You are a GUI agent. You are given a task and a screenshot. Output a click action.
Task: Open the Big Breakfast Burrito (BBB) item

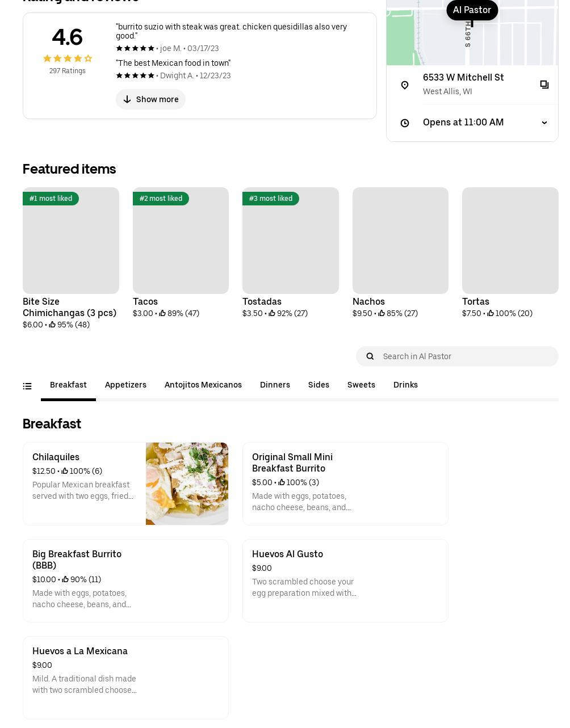125,580
